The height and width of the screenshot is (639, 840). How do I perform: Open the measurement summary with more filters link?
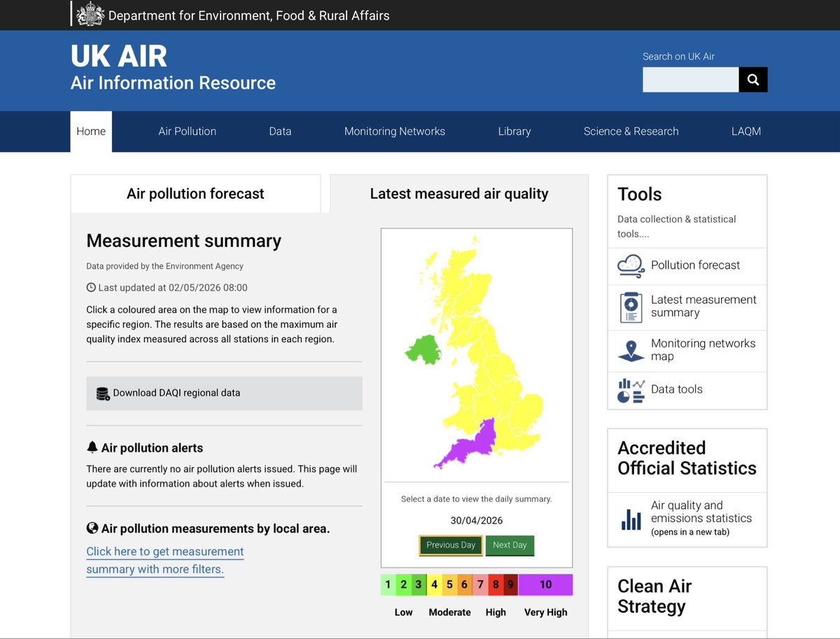point(165,560)
